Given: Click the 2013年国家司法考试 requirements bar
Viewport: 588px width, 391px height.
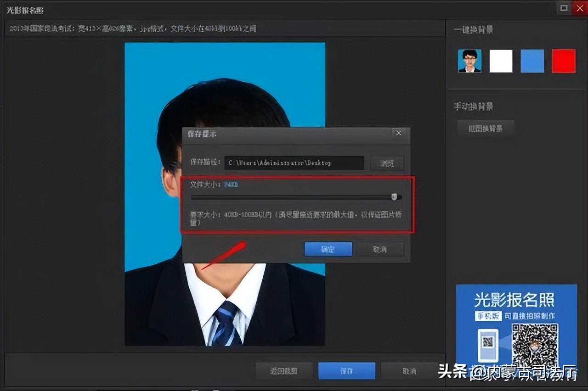Looking at the screenshot, I should (132, 28).
